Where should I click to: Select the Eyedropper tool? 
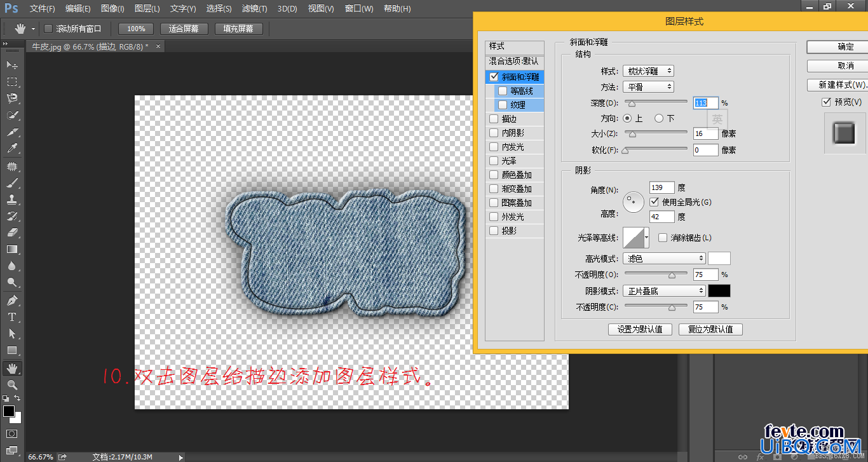[x=12, y=148]
